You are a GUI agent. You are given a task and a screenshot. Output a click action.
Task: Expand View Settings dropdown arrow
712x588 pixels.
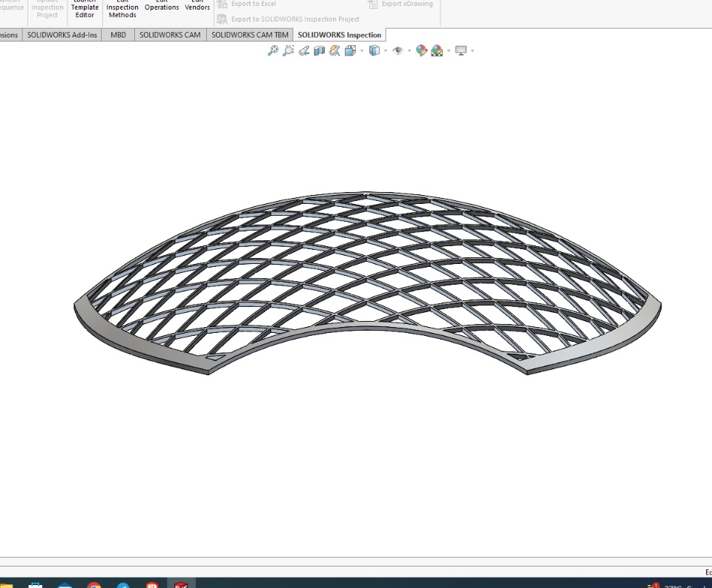(x=472, y=50)
